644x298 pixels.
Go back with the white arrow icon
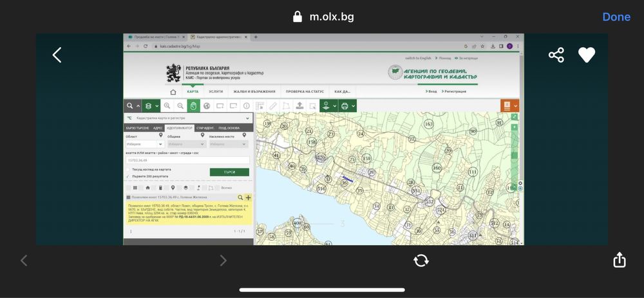click(x=57, y=55)
